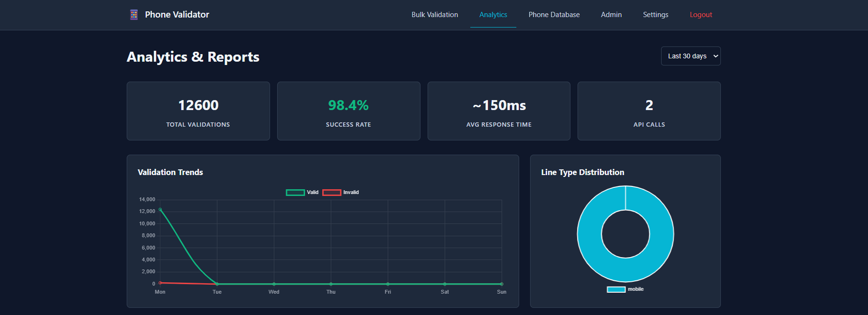Go to Phone Database

pyautogui.click(x=554, y=15)
